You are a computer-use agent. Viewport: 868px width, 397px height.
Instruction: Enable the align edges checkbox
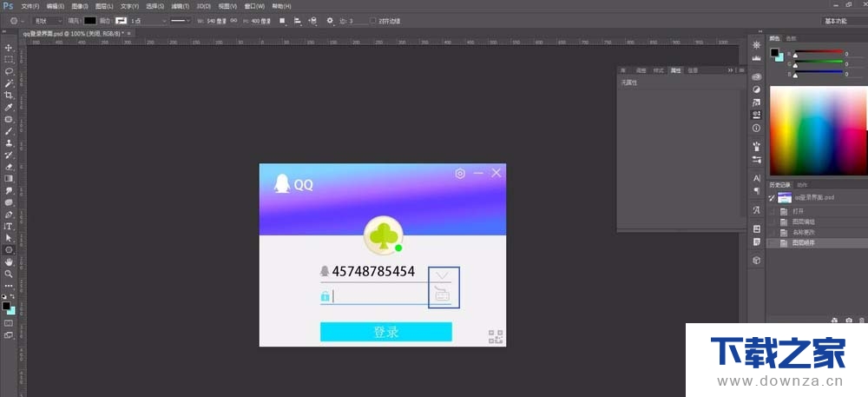374,21
